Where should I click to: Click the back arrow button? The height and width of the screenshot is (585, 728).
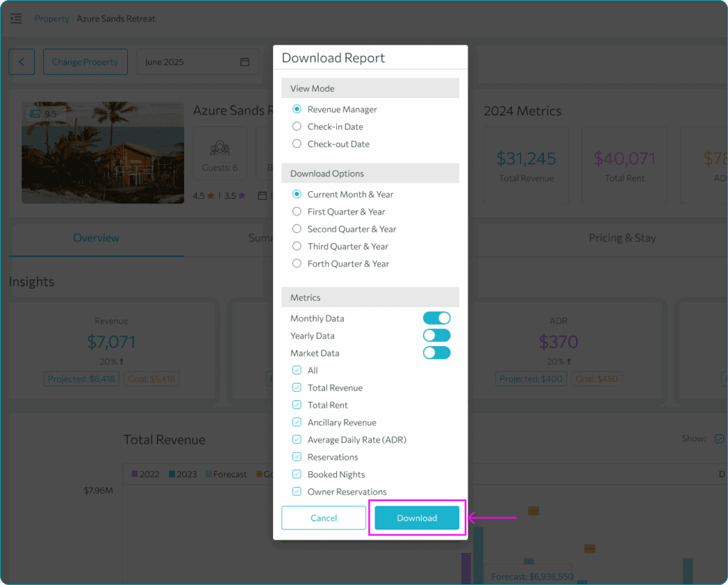pyautogui.click(x=22, y=62)
